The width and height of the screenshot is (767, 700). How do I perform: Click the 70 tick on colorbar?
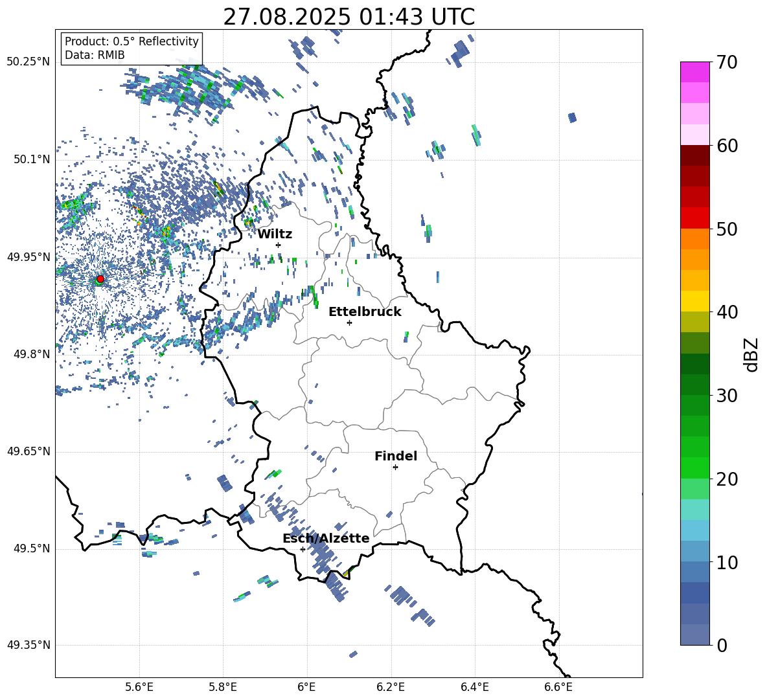coord(727,63)
